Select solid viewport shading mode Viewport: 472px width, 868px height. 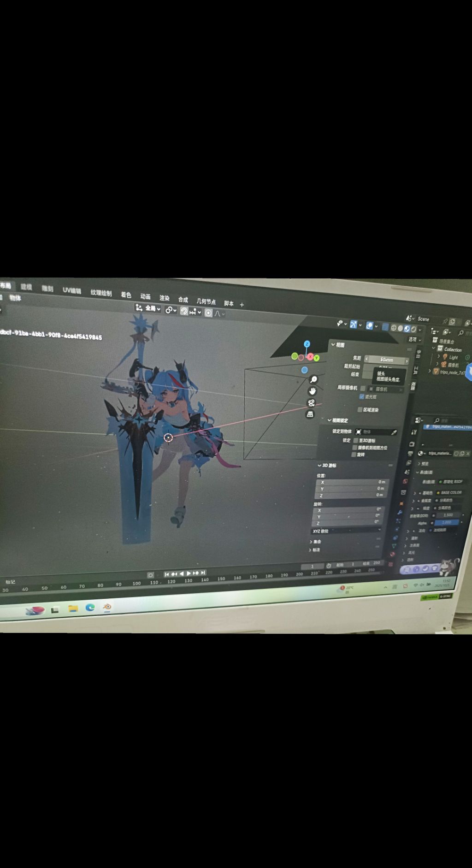(400, 328)
